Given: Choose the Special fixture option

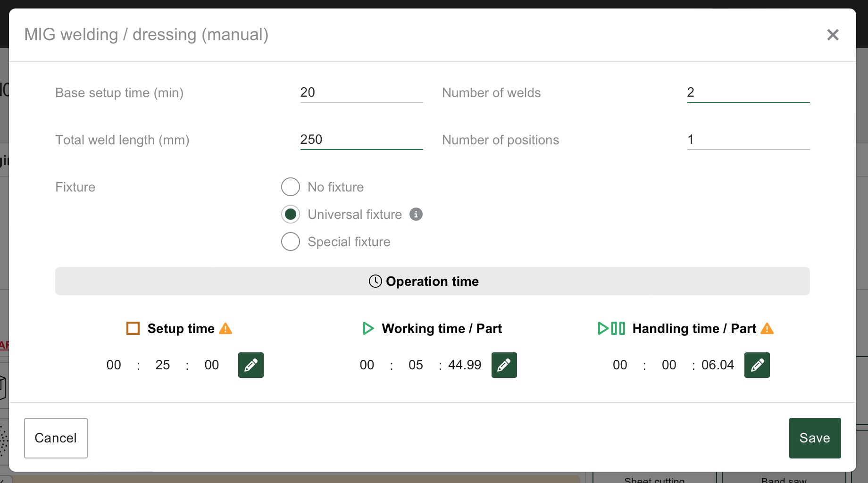Looking at the screenshot, I should pyautogui.click(x=291, y=241).
